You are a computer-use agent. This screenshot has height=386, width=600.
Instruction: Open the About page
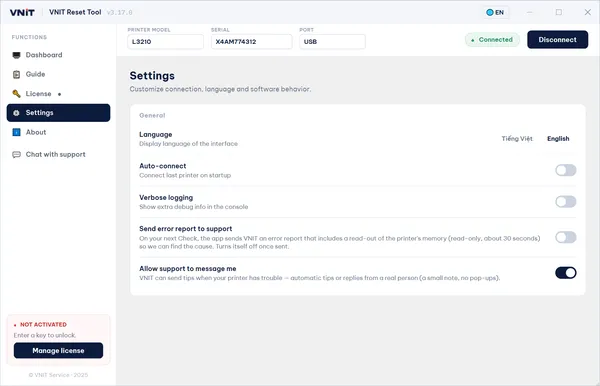point(58,132)
